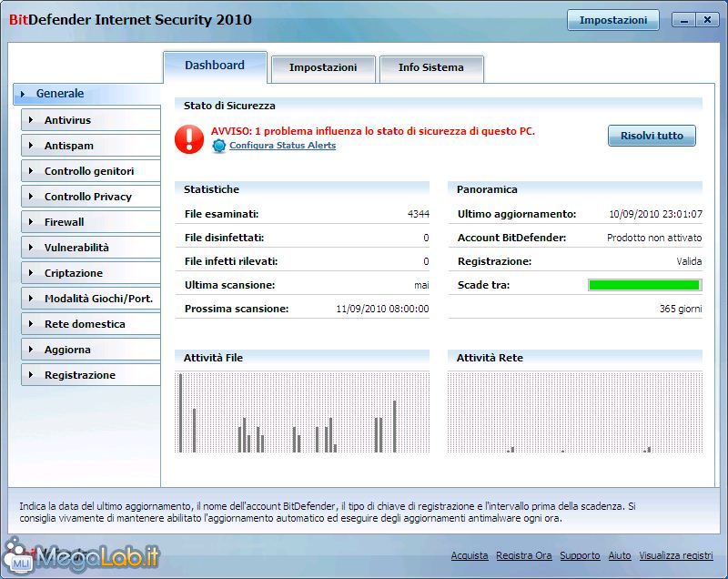
Task: Open the Vulnerabilità sidebar section
Action: pos(91,248)
